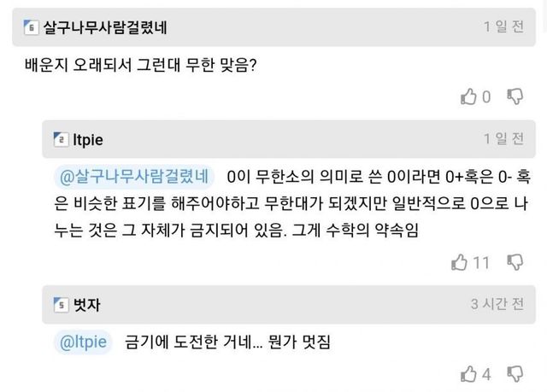Click the '3 시간 전' timestamp

tap(497, 304)
